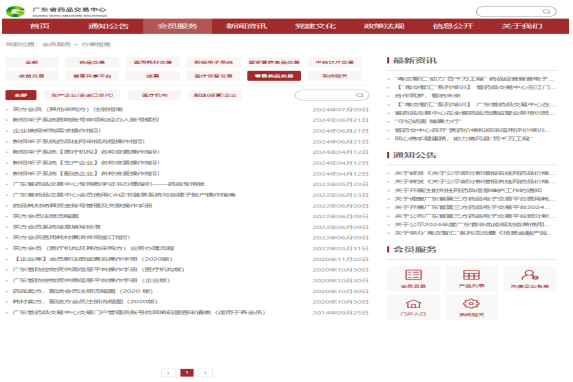This screenshot has height=382, width=573.
Task: Select the 结算 category filter tag
Action: point(153,76)
